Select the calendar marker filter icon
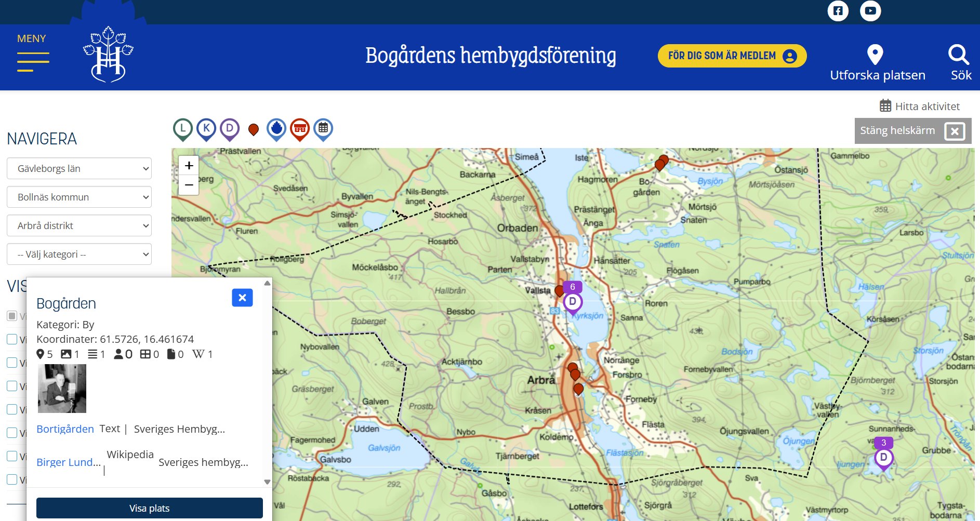Viewport: 980px width, 521px height. click(x=323, y=129)
